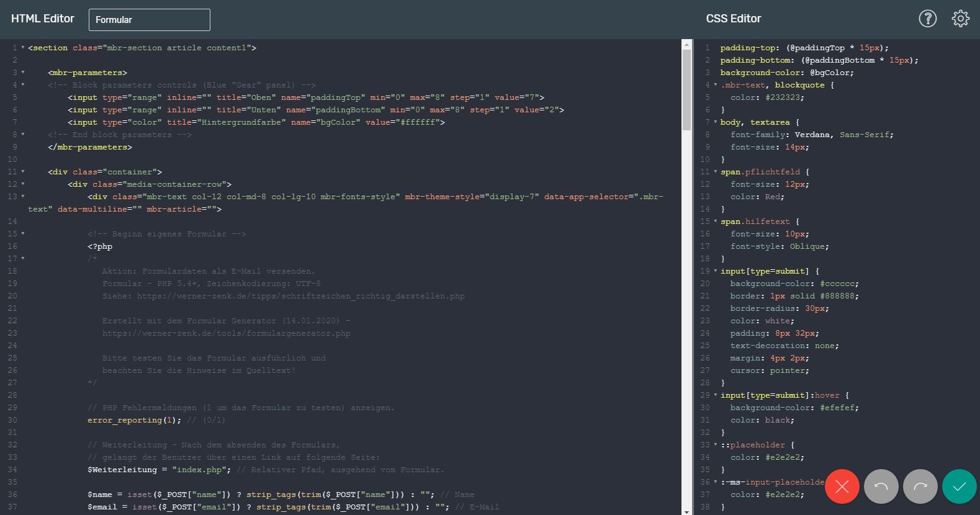Open the editor settings gear
This screenshot has height=515, width=980.
(x=960, y=19)
